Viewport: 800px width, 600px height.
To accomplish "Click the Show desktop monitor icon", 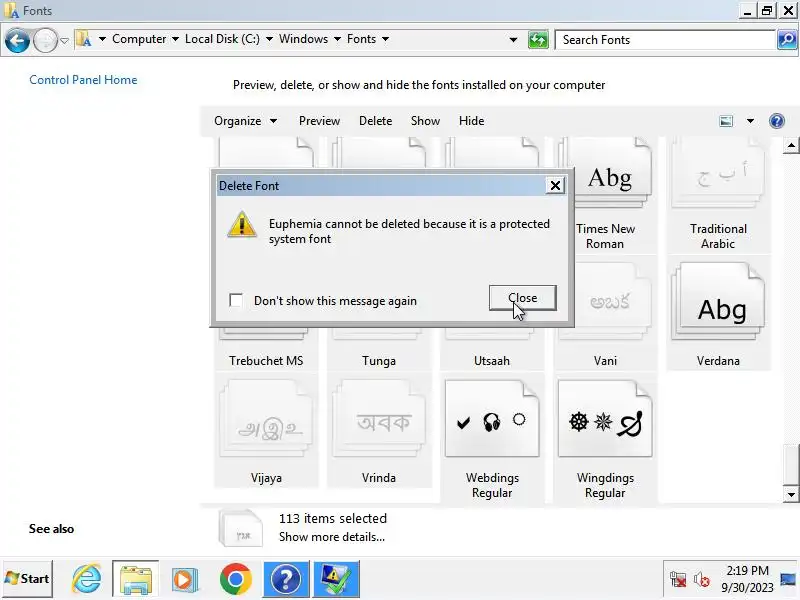I will coord(788,579).
